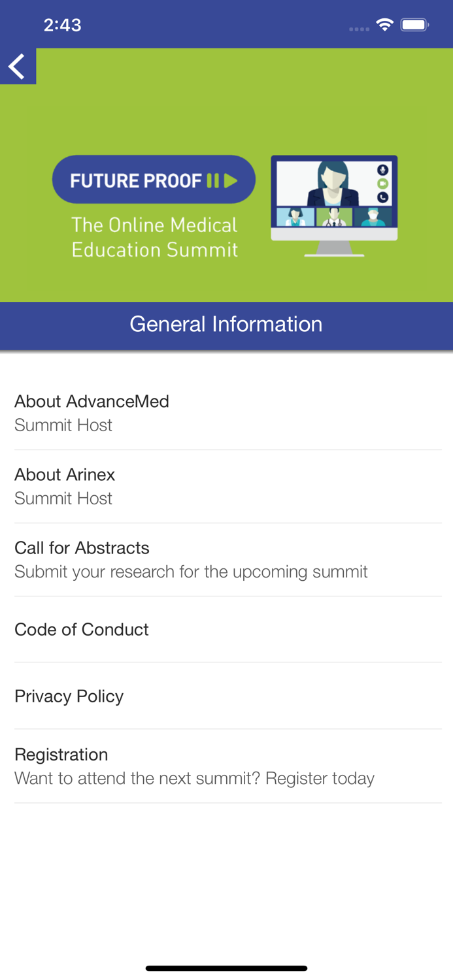Tap the Summit Host subtitle under About AdvanceMed

63,425
